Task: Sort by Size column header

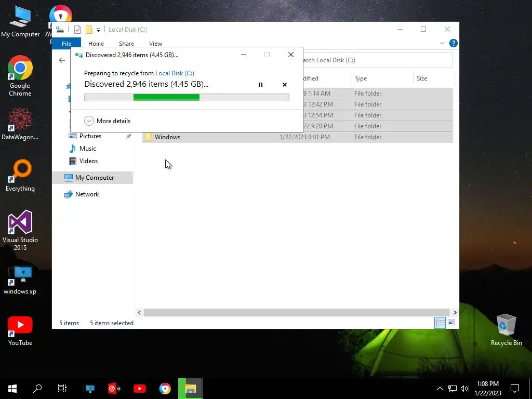Action: click(434, 78)
